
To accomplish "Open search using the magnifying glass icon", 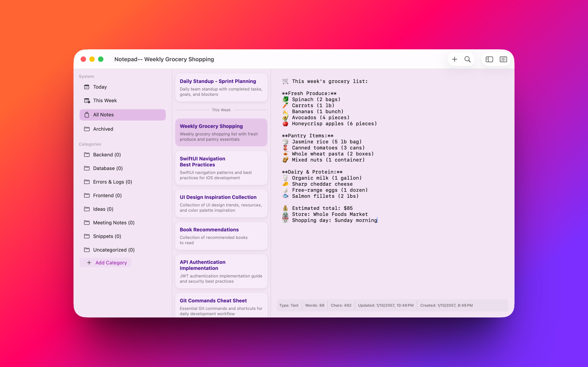I will point(468,59).
